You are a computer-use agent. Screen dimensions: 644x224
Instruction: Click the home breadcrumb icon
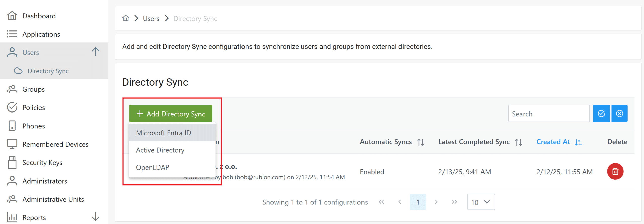click(x=126, y=18)
